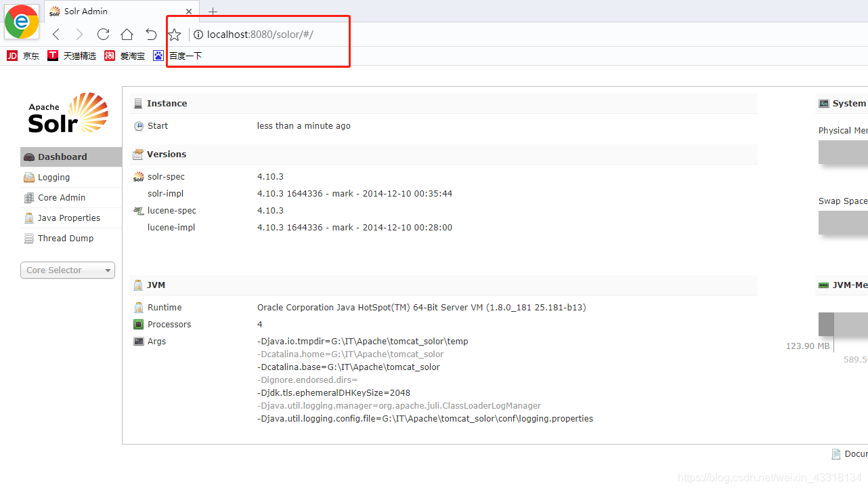
Task: Click the site info icon in address bar
Action: (198, 35)
